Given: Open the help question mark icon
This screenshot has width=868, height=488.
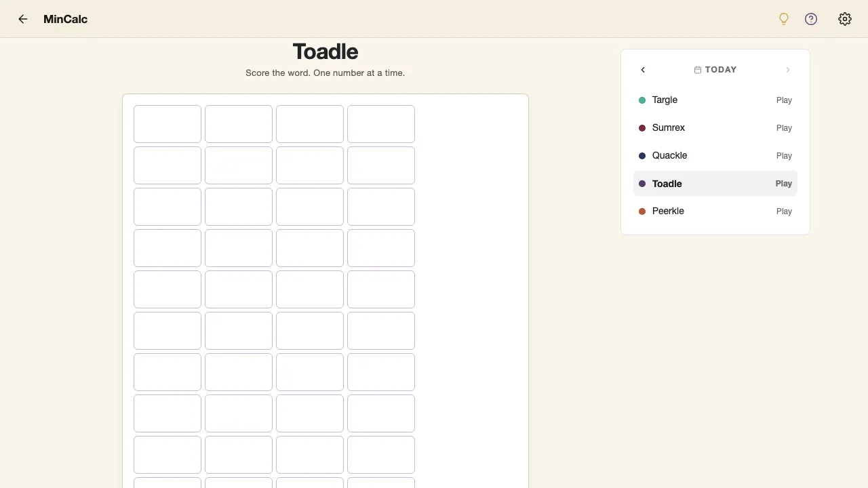Looking at the screenshot, I should click(x=811, y=19).
